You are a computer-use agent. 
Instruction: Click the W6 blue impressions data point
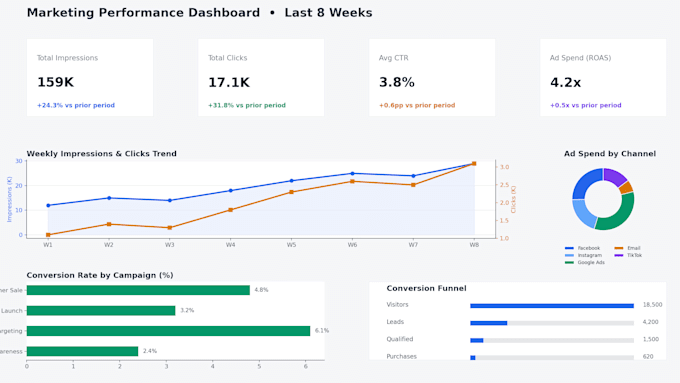click(x=352, y=173)
